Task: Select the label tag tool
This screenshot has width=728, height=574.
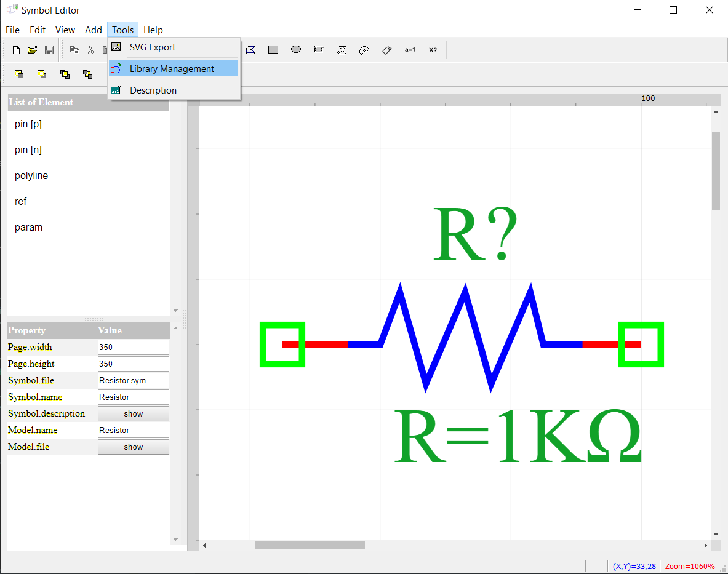Action: click(x=387, y=50)
